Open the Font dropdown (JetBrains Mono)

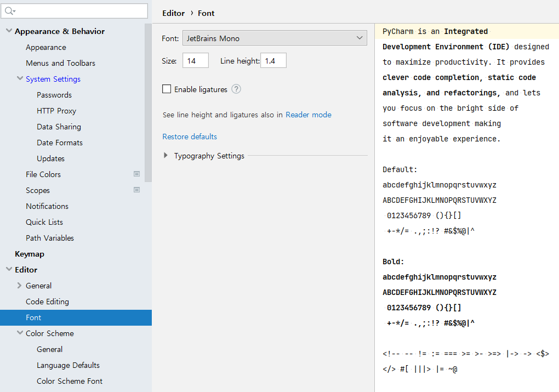(275, 38)
